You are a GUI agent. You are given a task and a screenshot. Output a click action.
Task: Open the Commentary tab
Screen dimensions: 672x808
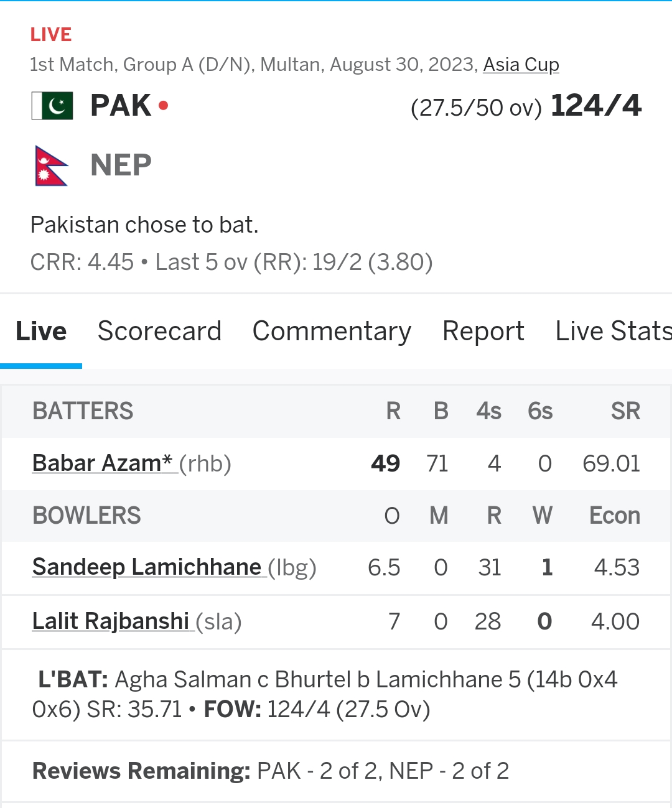tap(332, 331)
